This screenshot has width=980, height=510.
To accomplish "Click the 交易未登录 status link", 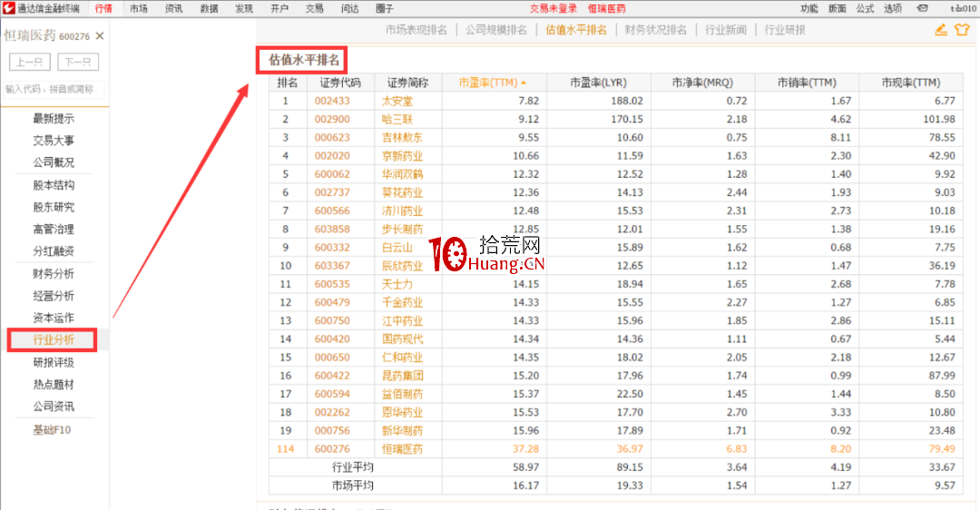I will tap(554, 8).
